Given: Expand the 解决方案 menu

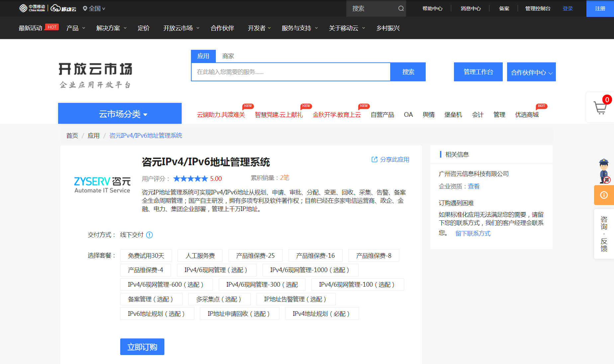Looking at the screenshot, I should [112, 28].
